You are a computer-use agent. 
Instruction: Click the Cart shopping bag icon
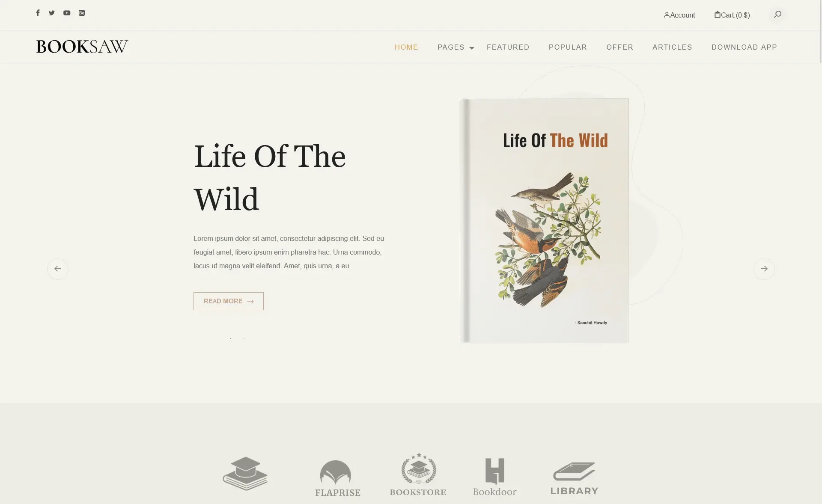point(718,15)
